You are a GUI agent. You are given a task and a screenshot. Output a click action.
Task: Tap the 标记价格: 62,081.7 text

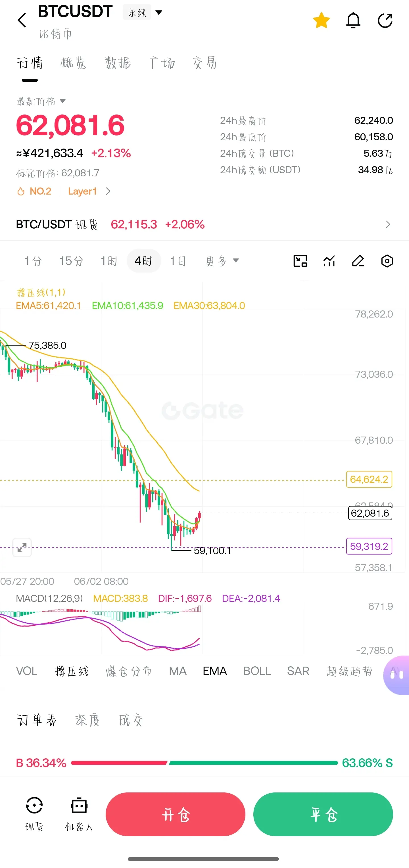(x=58, y=173)
